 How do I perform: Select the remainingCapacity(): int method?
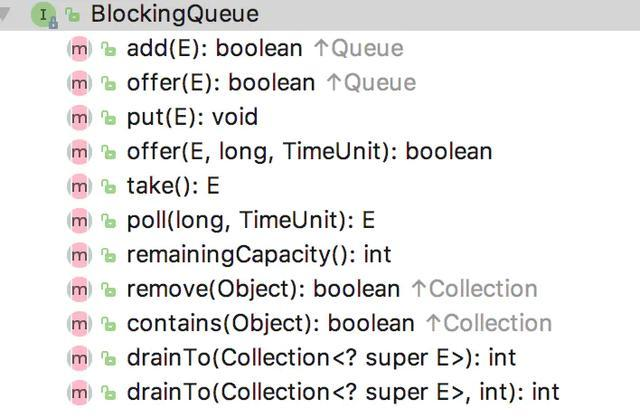click(x=259, y=255)
